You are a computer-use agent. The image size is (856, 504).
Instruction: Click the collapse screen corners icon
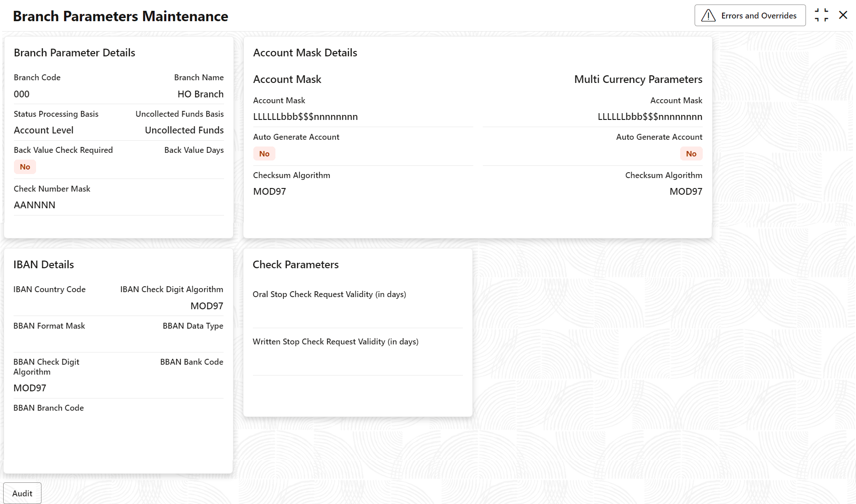tap(821, 15)
